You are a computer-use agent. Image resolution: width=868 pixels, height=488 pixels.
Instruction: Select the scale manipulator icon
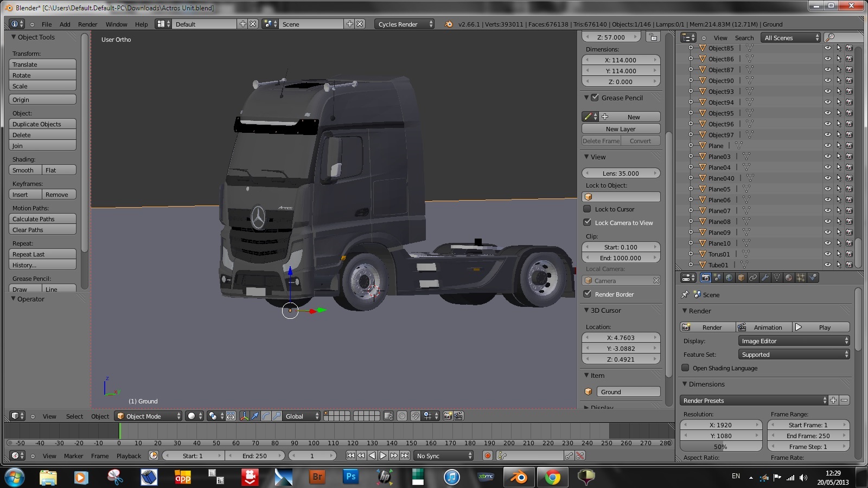pyautogui.click(x=277, y=416)
